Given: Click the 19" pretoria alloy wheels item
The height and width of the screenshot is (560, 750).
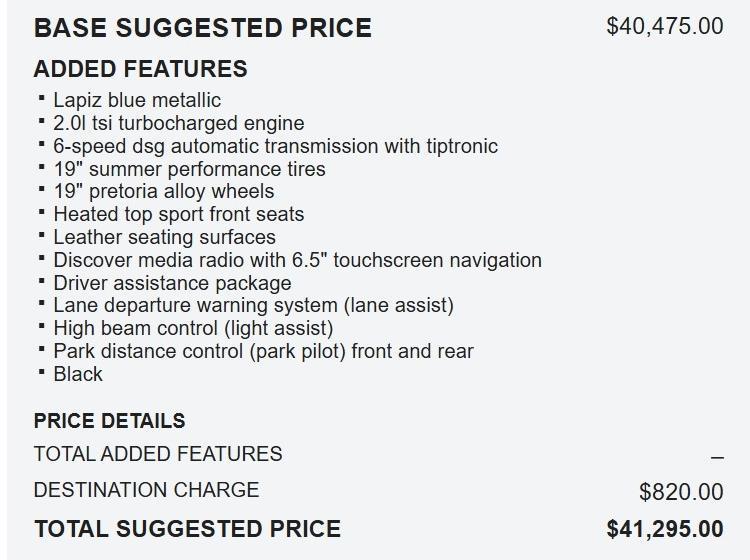Looking at the screenshot, I should 163,191.
